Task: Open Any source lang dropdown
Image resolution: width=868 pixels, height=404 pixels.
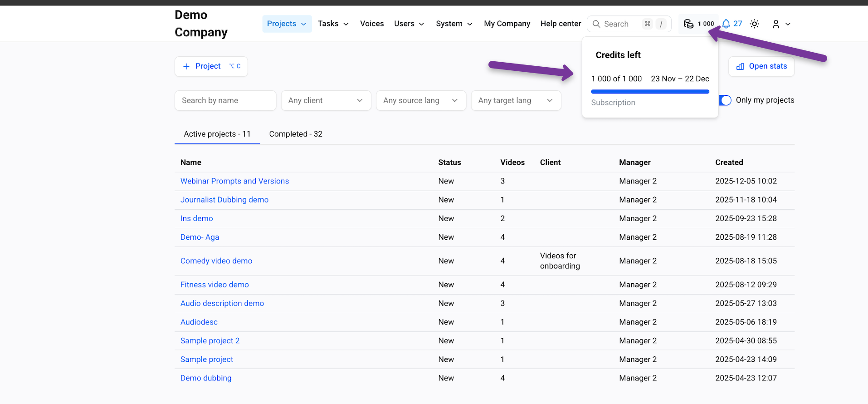Action: pos(420,100)
